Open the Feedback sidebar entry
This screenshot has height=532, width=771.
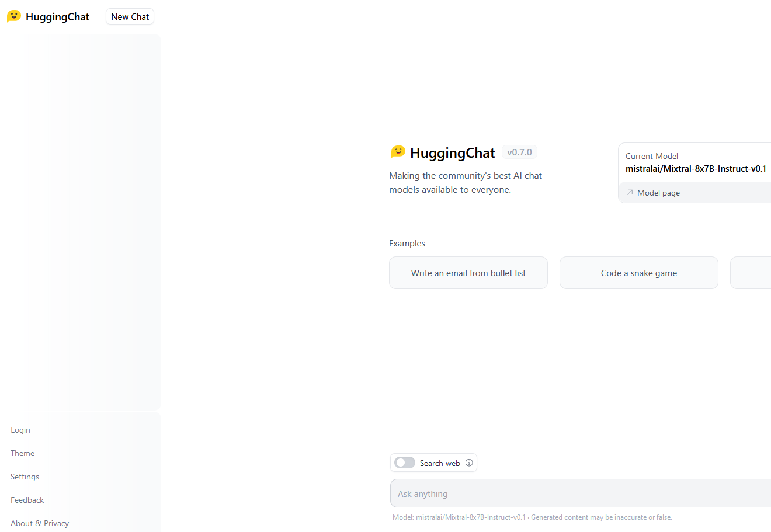[27, 500]
